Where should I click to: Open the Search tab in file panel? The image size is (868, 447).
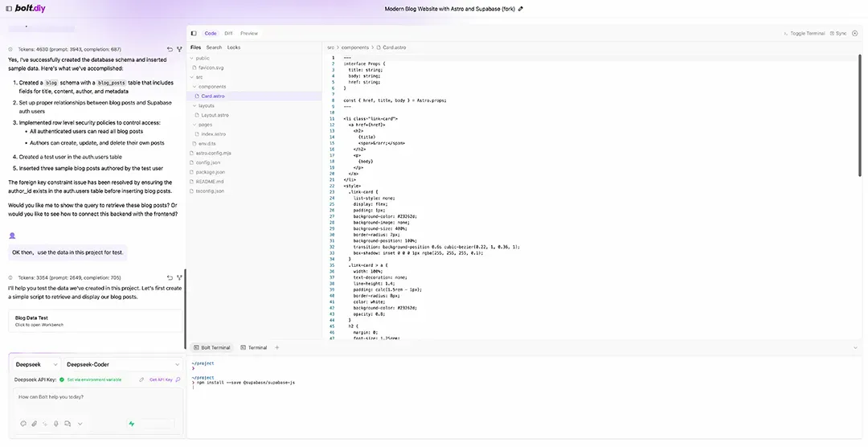click(214, 47)
